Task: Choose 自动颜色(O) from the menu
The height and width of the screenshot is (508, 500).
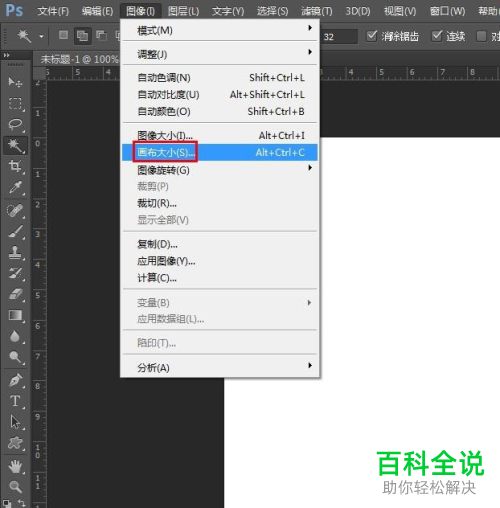Action: 220,111
